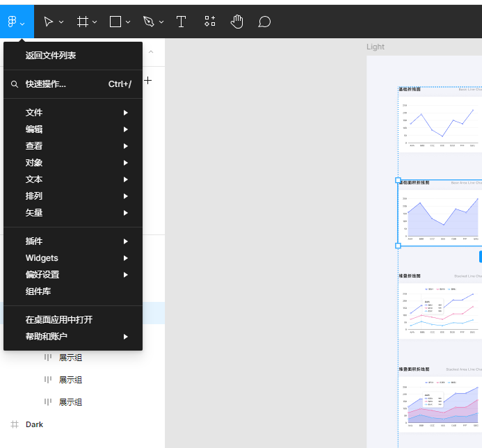Select the Pen tool

[x=149, y=22]
